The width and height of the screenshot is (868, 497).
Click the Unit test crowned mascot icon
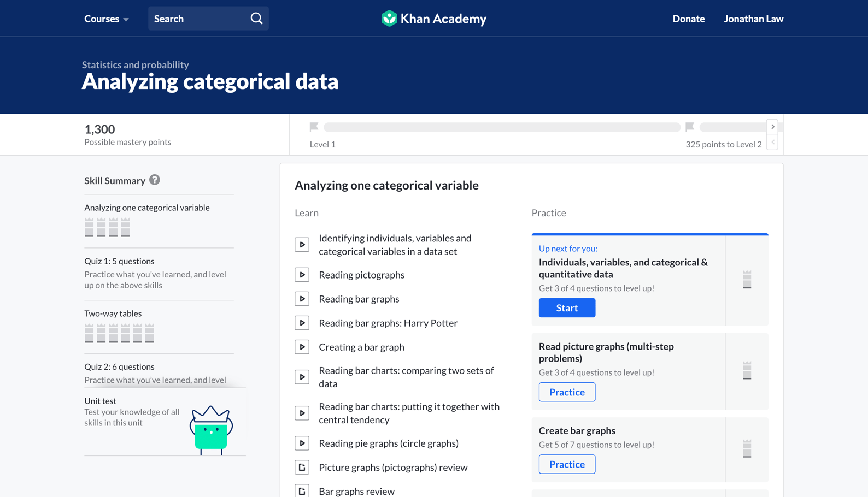[211, 430]
